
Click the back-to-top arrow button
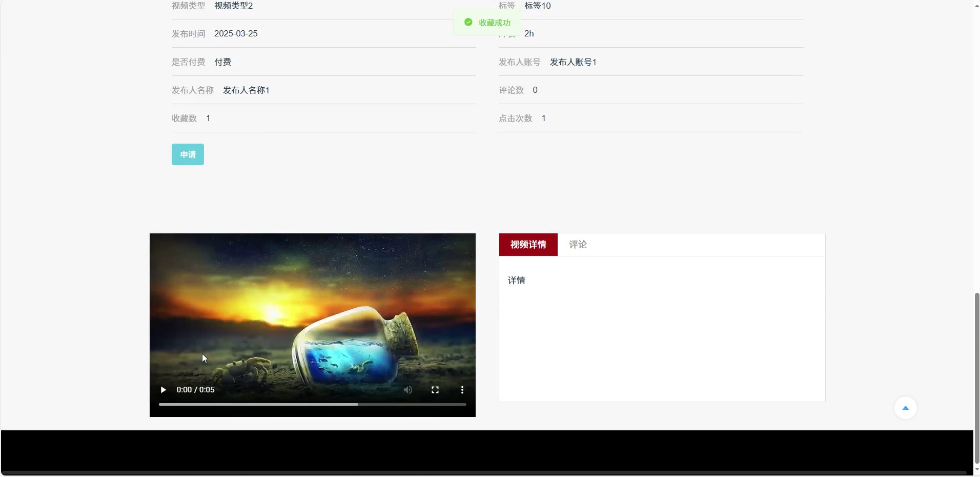(x=906, y=408)
